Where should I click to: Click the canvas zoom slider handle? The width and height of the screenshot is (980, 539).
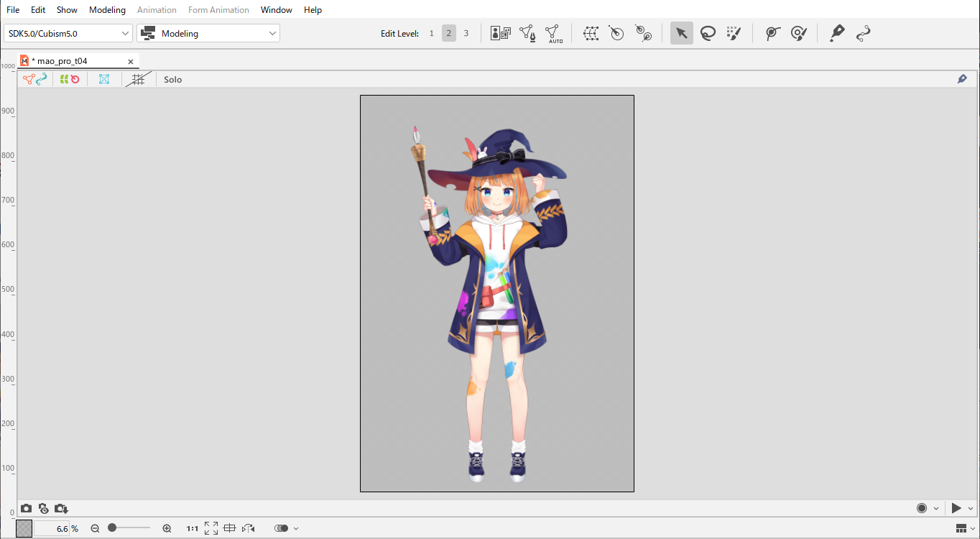tap(112, 528)
